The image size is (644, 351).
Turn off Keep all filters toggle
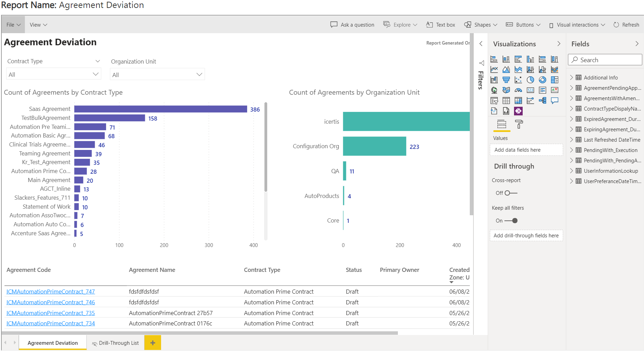[x=511, y=221]
